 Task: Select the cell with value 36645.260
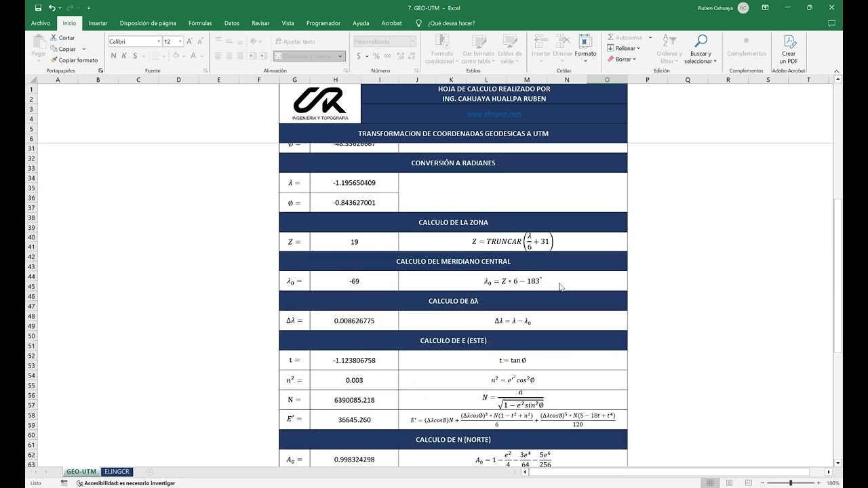coord(354,420)
